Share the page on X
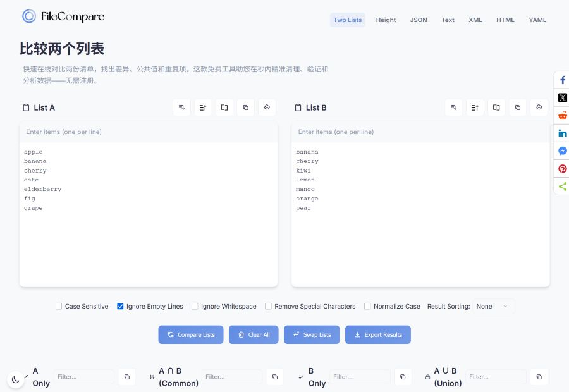The image size is (569, 392). 562,97
